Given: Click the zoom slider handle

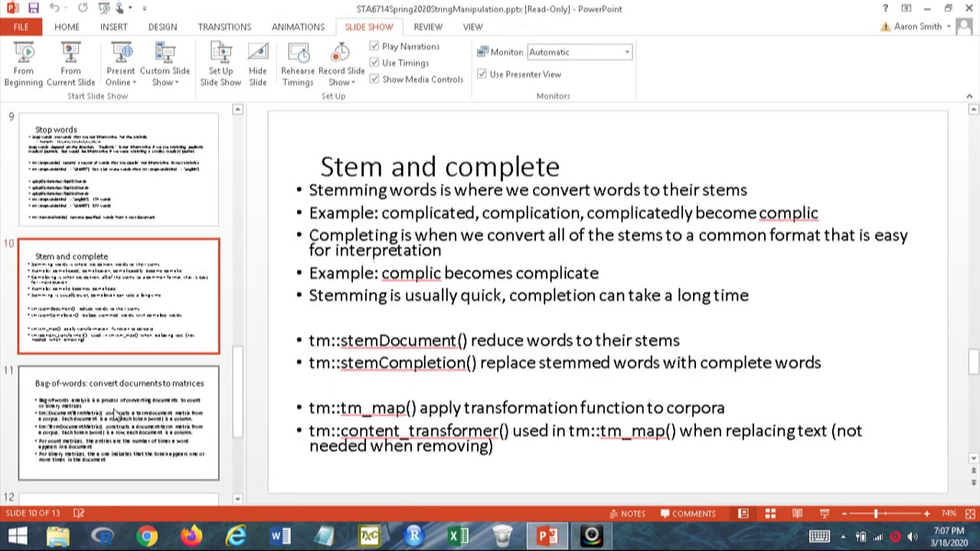Looking at the screenshot, I should click(876, 514).
